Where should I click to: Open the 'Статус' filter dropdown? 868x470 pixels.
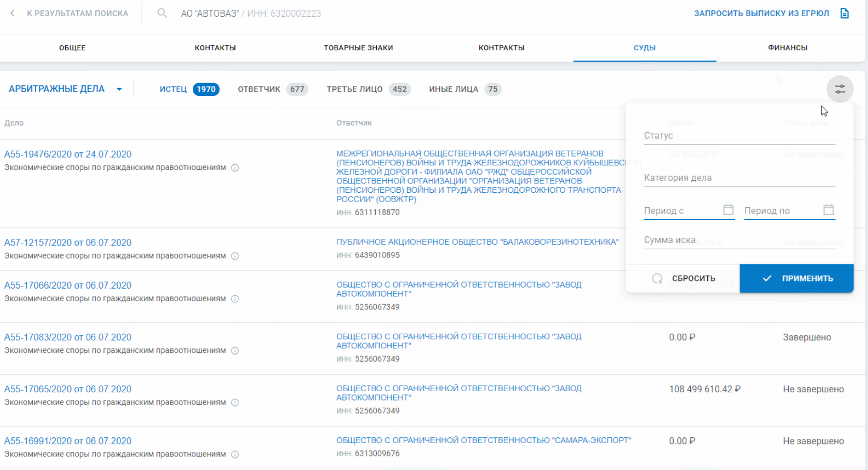739,136
